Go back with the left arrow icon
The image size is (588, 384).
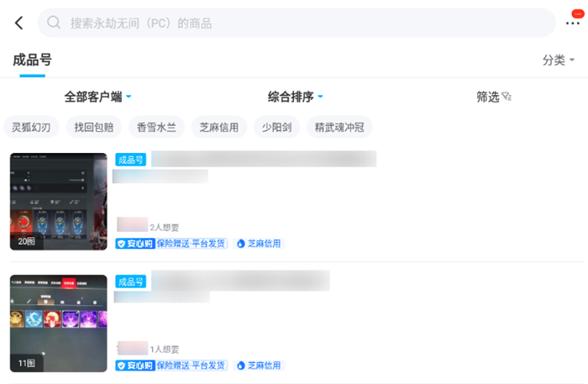point(19,24)
